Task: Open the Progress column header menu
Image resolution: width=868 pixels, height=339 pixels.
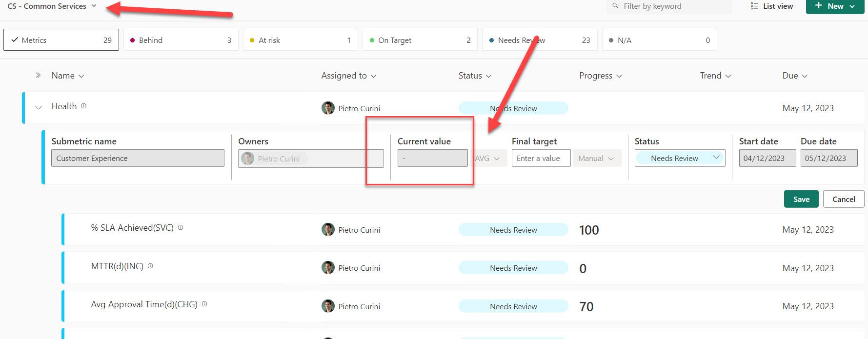Action: coord(600,76)
